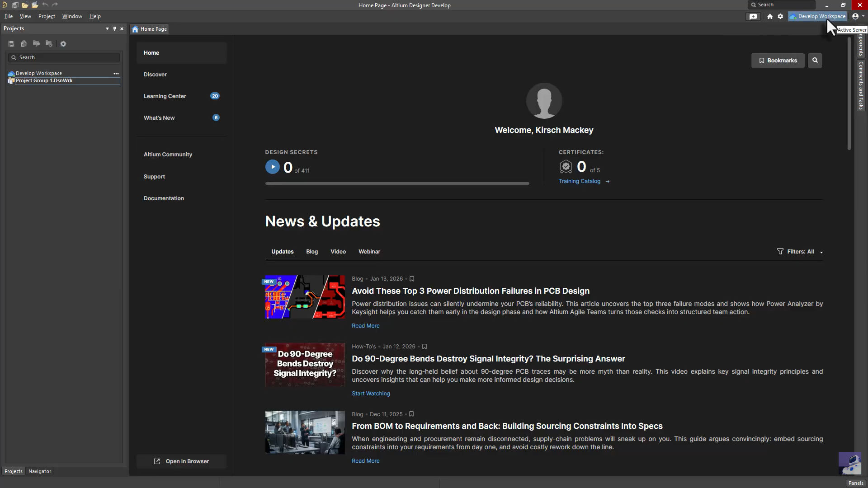Click the Design Secrets progress bar
The height and width of the screenshot is (488, 868).
pyautogui.click(x=397, y=183)
